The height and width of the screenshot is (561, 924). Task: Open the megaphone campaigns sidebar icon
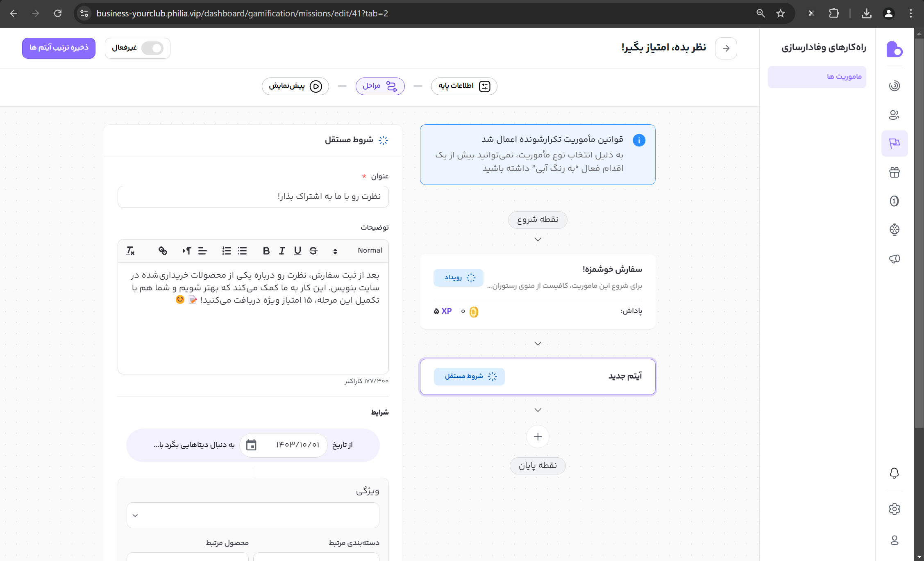[894, 259]
